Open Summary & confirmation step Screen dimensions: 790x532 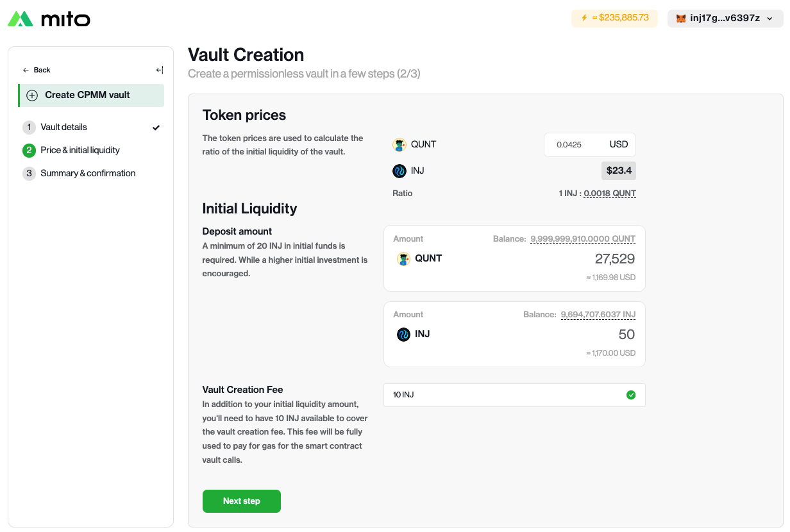88,173
